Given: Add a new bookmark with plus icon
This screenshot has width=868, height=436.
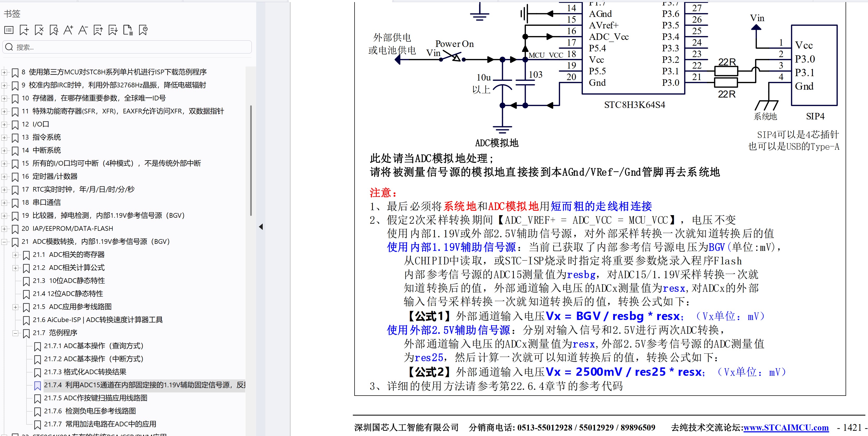Looking at the screenshot, I should [x=24, y=30].
